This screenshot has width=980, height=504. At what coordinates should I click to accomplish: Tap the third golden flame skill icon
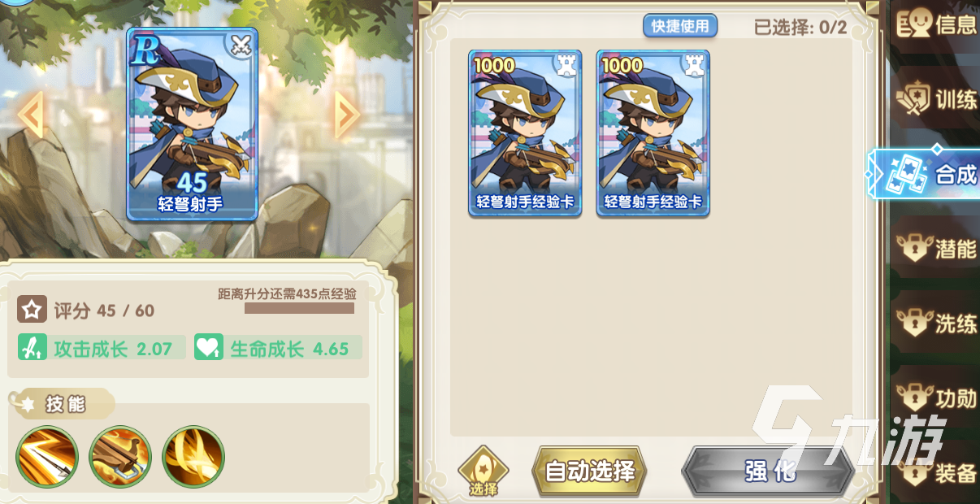click(x=193, y=457)
